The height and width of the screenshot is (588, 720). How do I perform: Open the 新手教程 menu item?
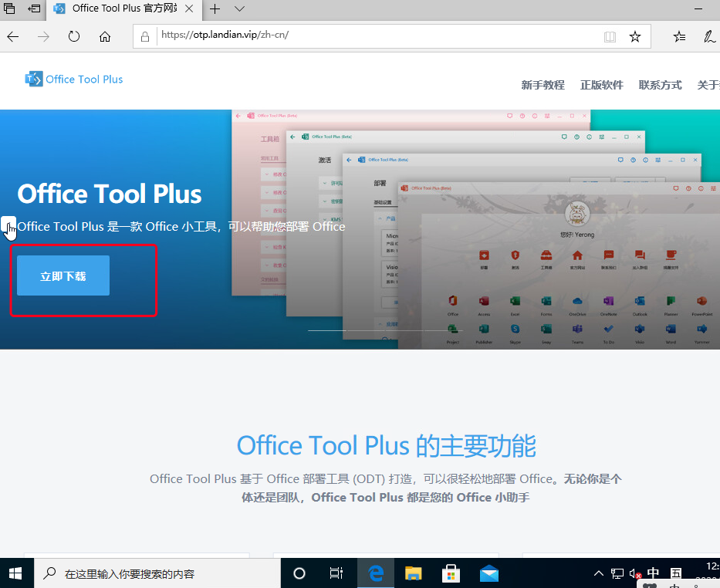pyautogui.click(x=543, y=85)
